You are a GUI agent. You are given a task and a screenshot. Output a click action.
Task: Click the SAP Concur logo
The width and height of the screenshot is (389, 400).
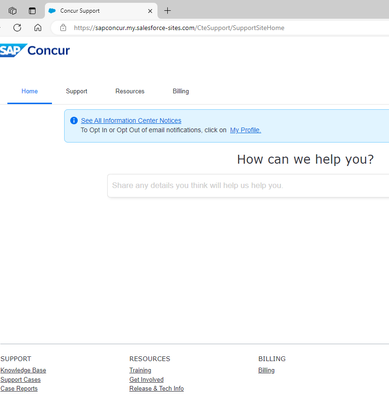click(35, 50)
